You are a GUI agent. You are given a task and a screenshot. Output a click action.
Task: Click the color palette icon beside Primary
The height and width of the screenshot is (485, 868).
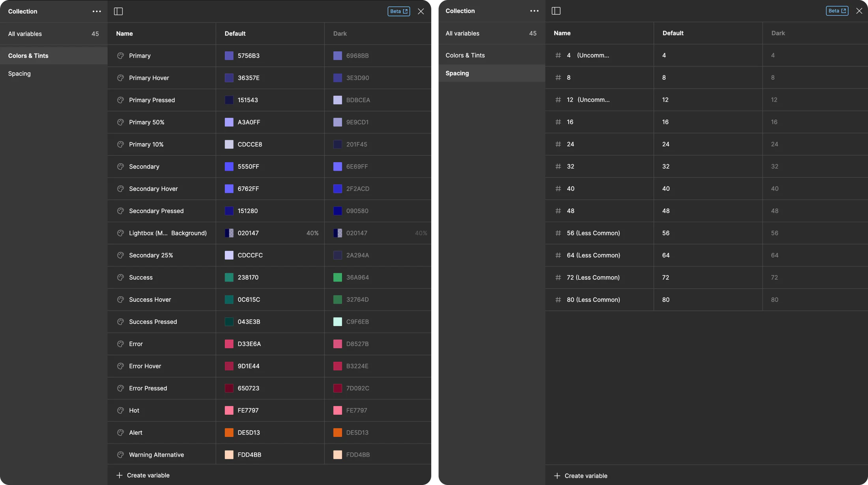point(121,56)
